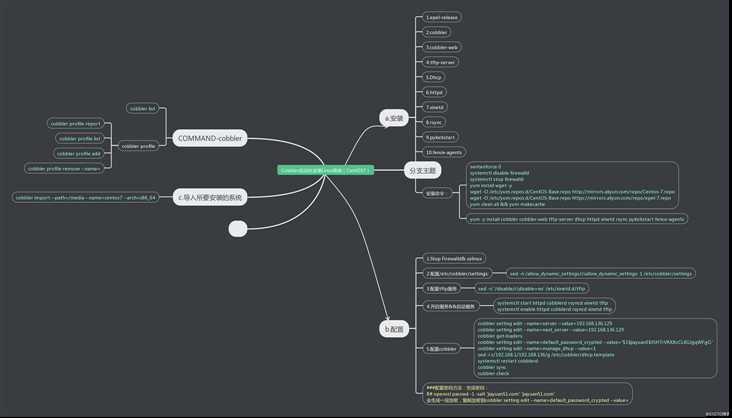
Task: Select the '1.Stop Firewalld& selinux' subtopic
Action: 454,258
